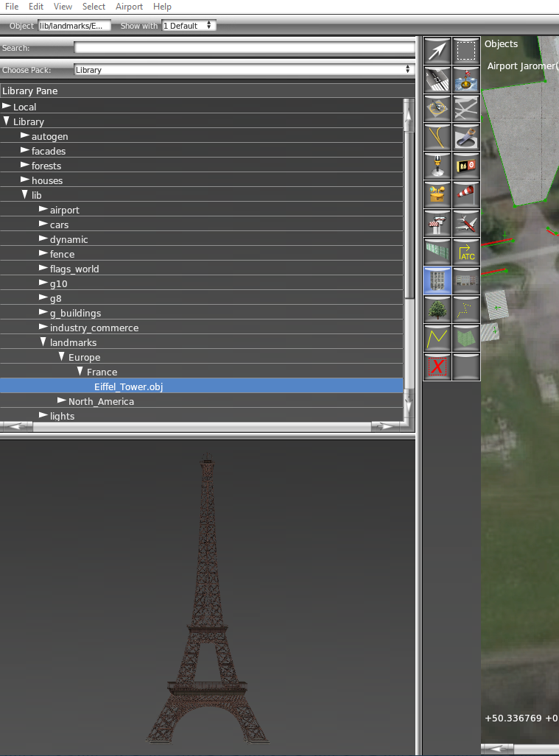Choose the Taxi Sign tool
Viewport: 559px width, 756px height.
466,166
